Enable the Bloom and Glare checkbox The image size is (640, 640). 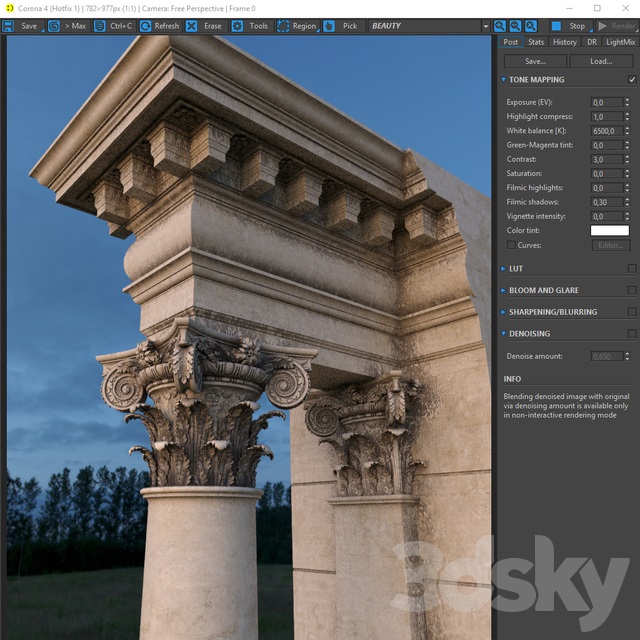coord(632,290)
